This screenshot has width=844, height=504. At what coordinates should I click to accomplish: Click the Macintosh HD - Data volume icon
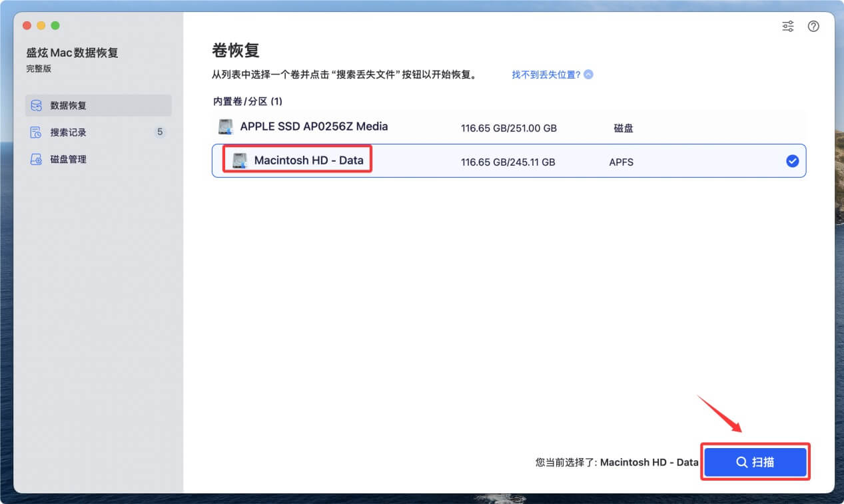241,160
